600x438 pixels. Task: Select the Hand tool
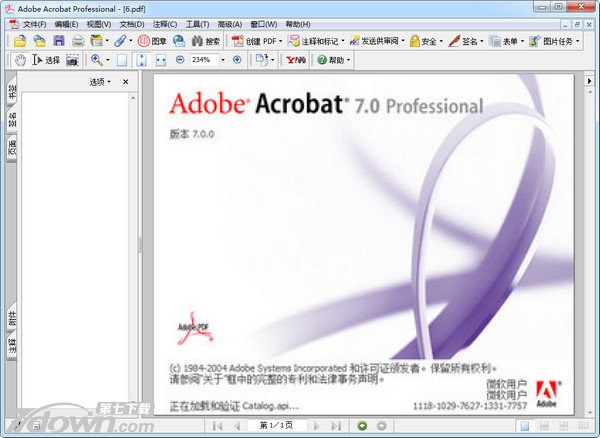21,60
